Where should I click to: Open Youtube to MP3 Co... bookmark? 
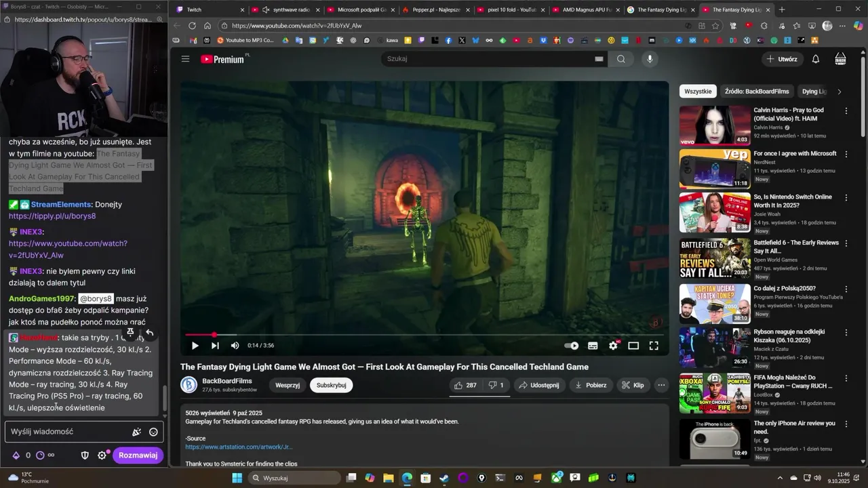tap(245, 41)
